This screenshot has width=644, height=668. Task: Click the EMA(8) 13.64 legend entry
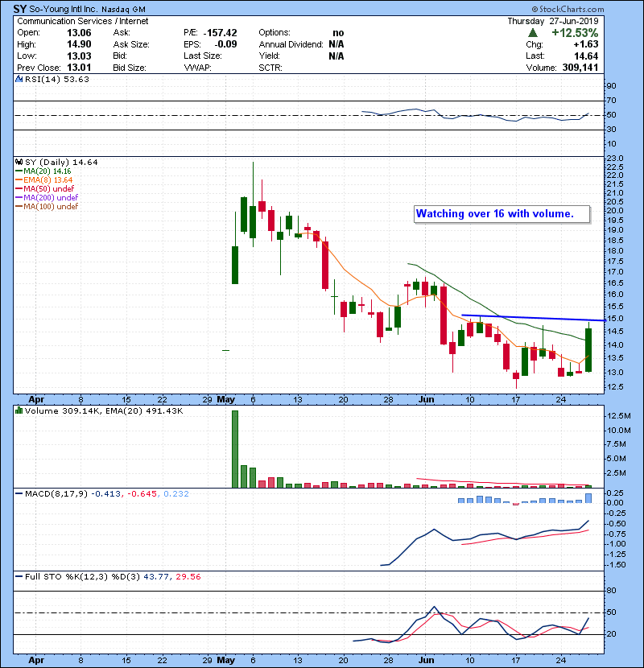pos(44,180)
